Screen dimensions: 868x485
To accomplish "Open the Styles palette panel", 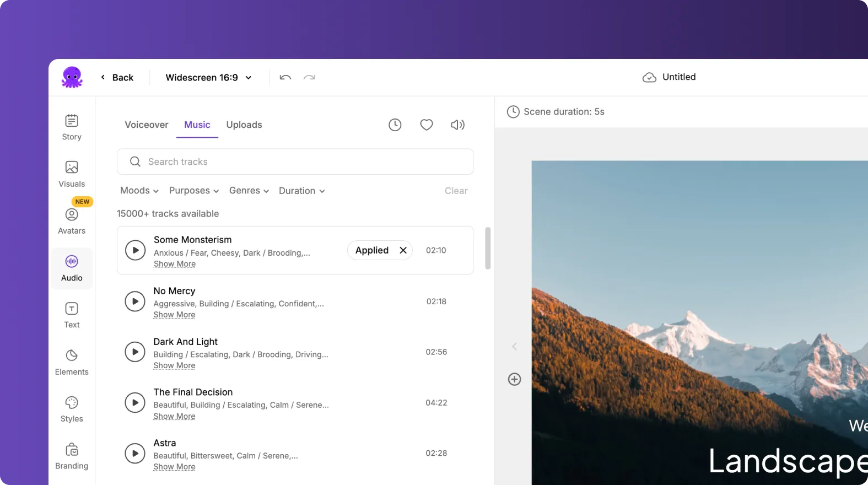I will pyautogui.click(x=72, y=409).
